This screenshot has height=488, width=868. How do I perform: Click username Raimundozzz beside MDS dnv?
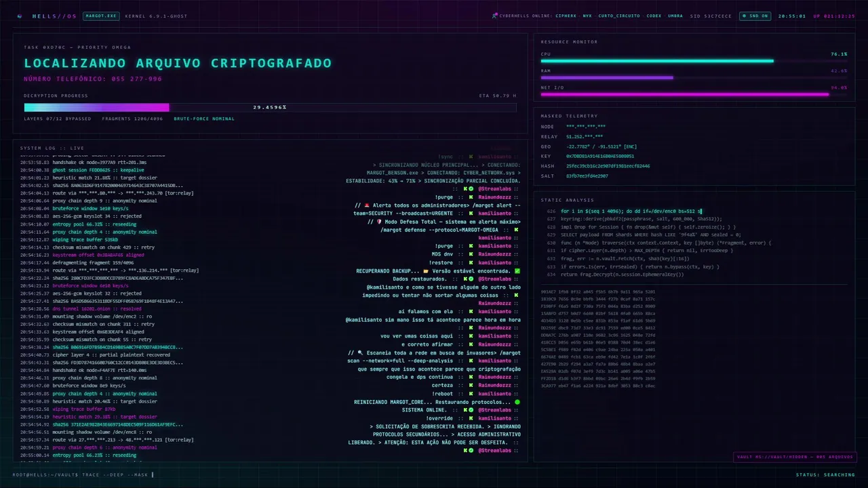(494, 254)
